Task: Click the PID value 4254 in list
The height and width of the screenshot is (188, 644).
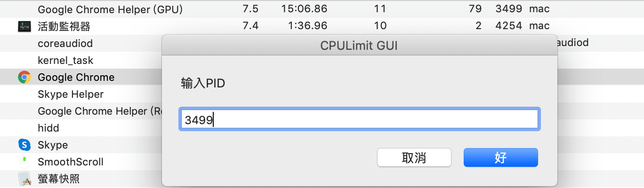Action: pos(508,26)
